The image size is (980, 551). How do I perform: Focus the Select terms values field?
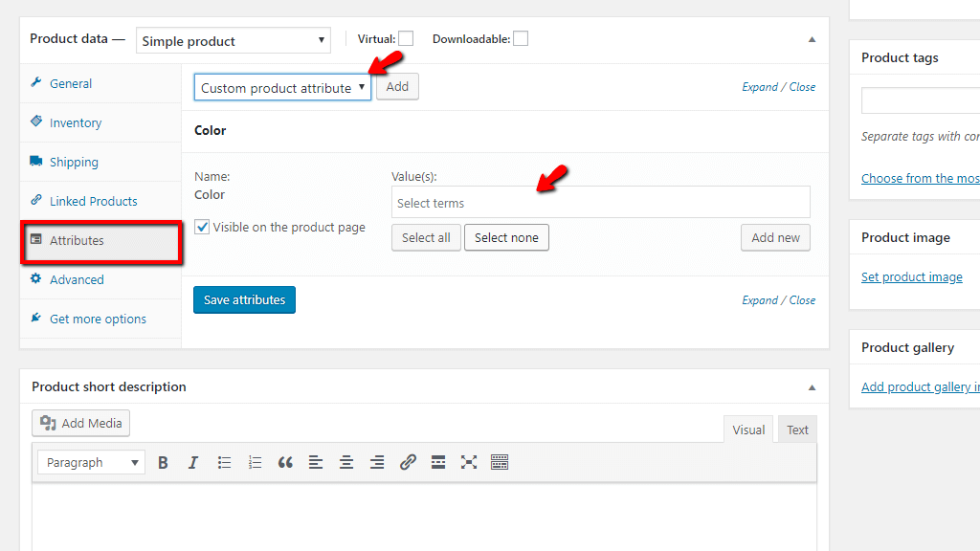(x=601, y=203)
